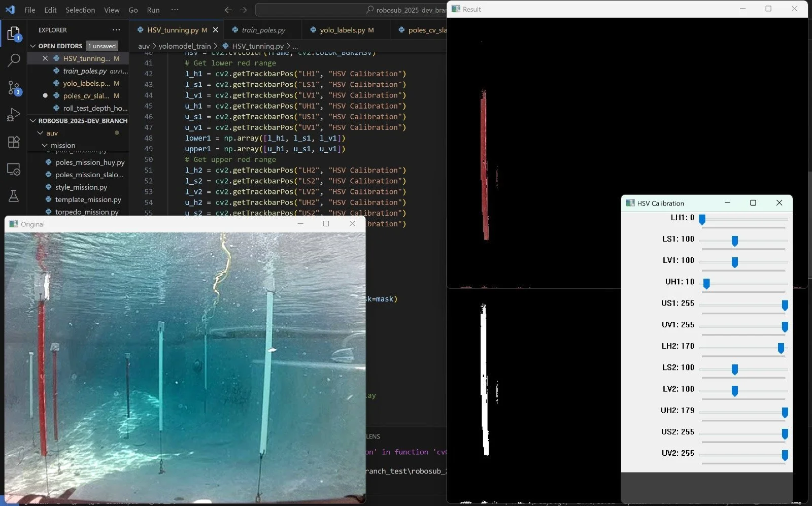The width and height of the screenshot is (812, 506).
Task: Click the LS1 slider handle
Action: [734, 241]
